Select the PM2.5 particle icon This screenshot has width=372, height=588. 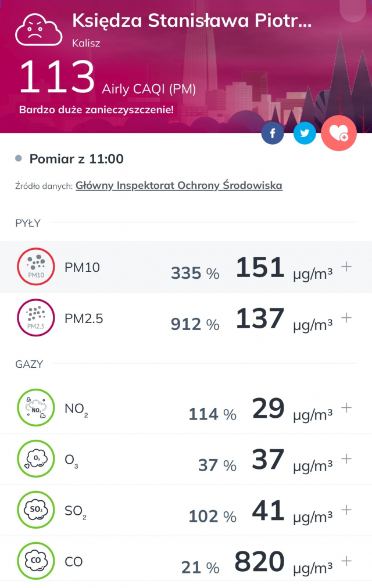click(x=36, y=318)
